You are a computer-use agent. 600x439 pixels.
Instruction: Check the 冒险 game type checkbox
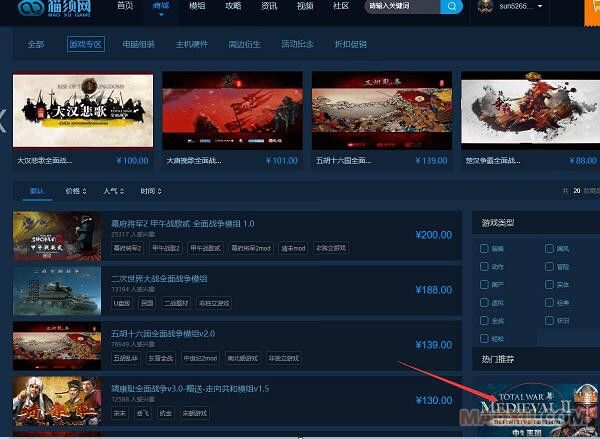[550, 267]
